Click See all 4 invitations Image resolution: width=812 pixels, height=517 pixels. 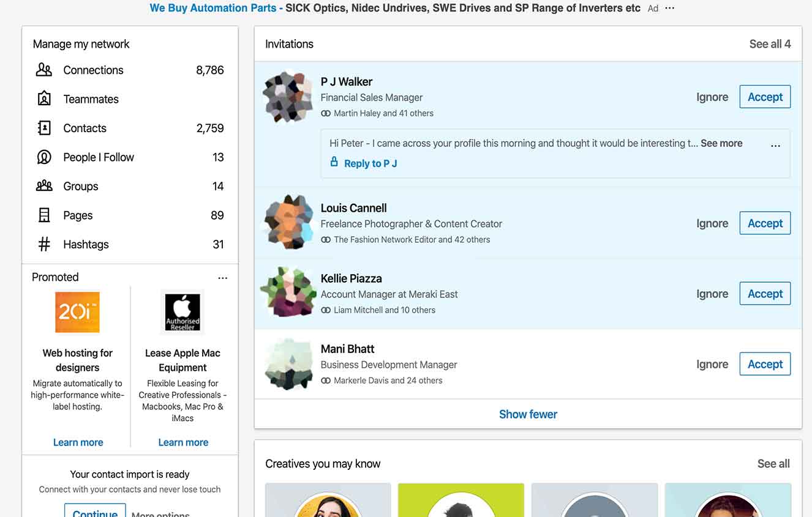click(770, 44)
